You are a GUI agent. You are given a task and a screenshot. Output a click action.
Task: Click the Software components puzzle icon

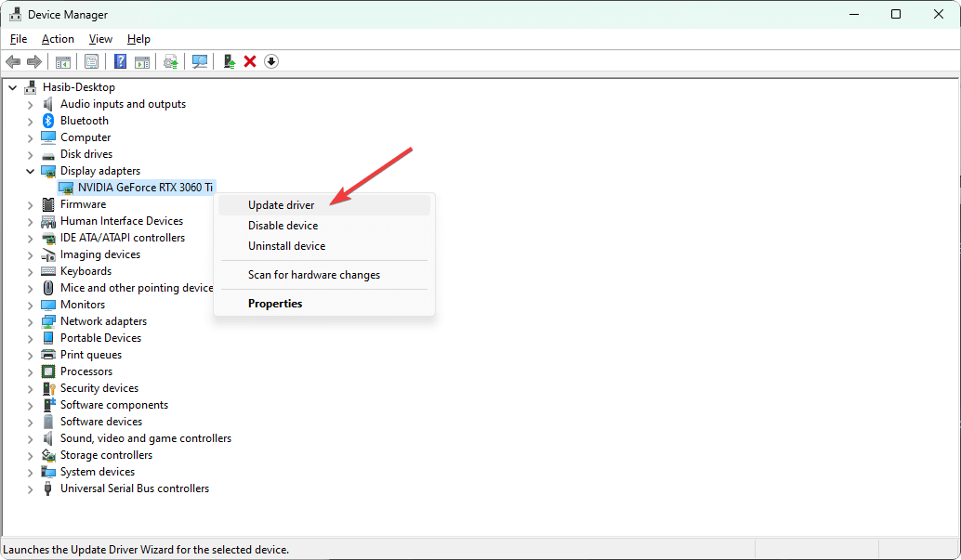[49, 405]
